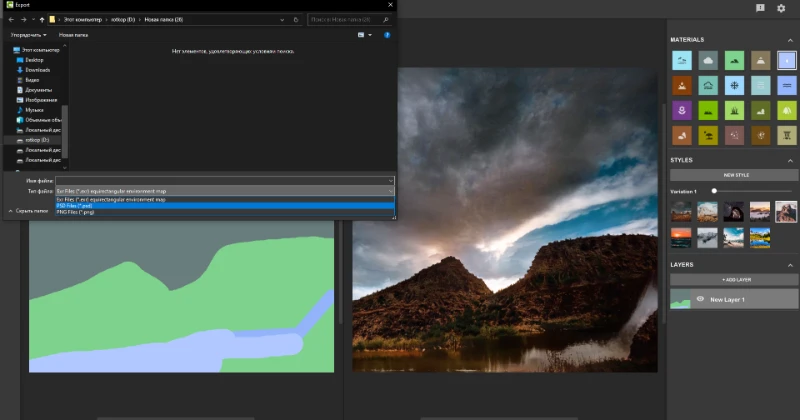Choose Exr Files equirectangular option in list
The image size is (800, 420).
tap(224, 200)
